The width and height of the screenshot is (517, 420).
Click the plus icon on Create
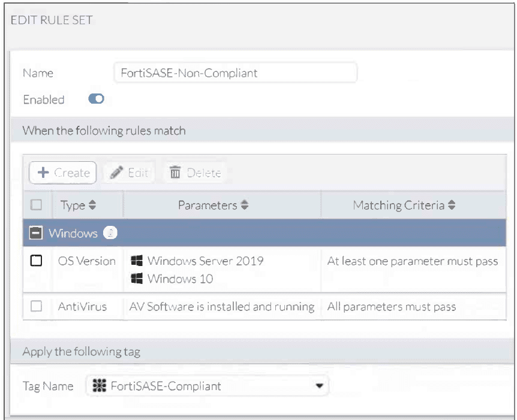pyautogui.click(x=43, y=173)
